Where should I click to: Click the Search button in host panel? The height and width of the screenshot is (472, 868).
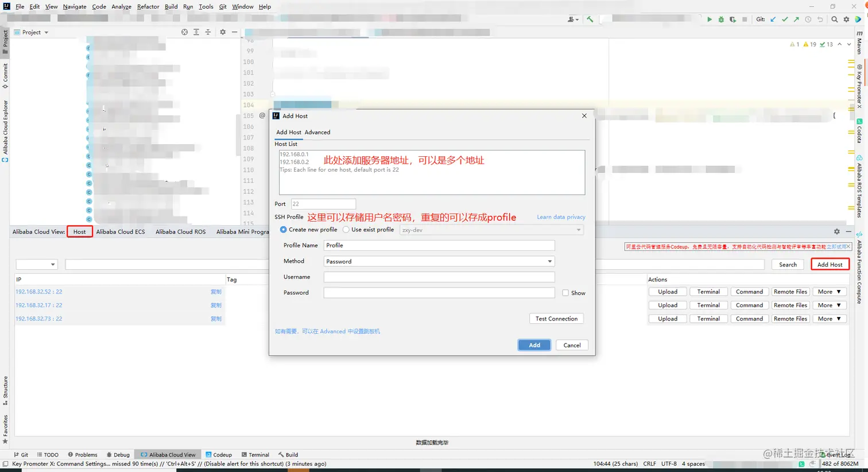pos(788,264)
